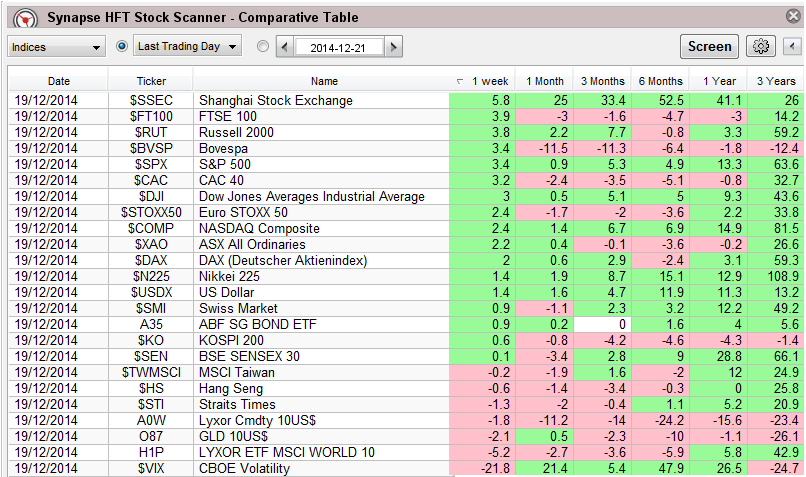Image resolution: width=806 pixels, height=477 pixels.
Task: Close the Comparative Table panel
Action: (791, 17)
